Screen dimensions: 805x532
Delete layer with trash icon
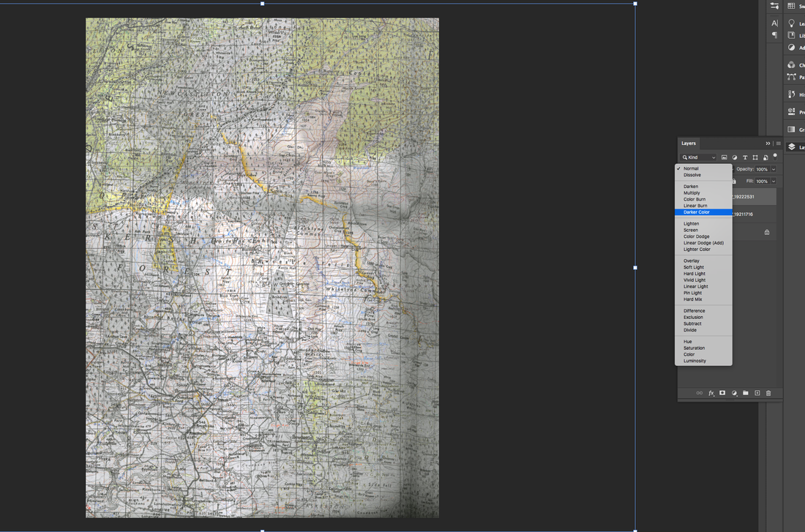(x=768, y=393)
